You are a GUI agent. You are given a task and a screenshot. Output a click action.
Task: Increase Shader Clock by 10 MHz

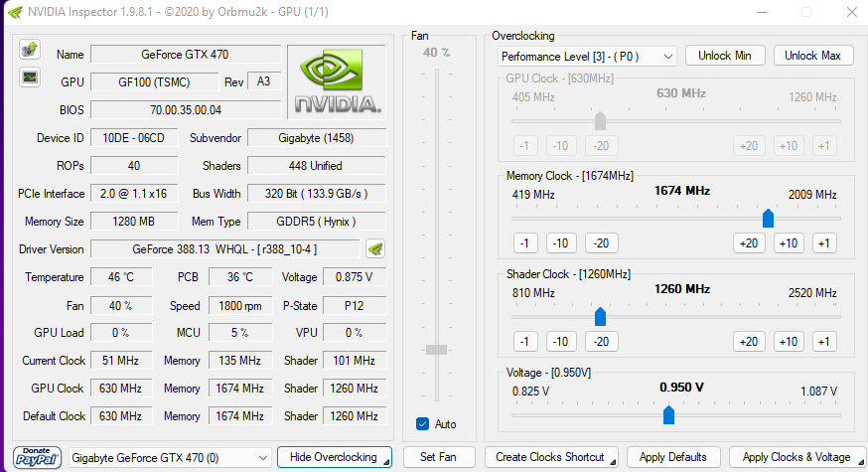tap(789, 341)
